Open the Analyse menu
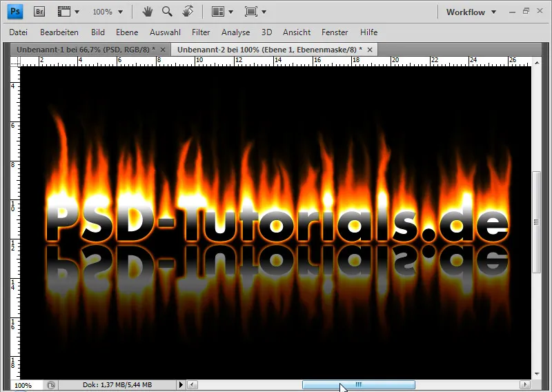The width and height of the screenshot is (552, 392). click(x=235, y=32)
